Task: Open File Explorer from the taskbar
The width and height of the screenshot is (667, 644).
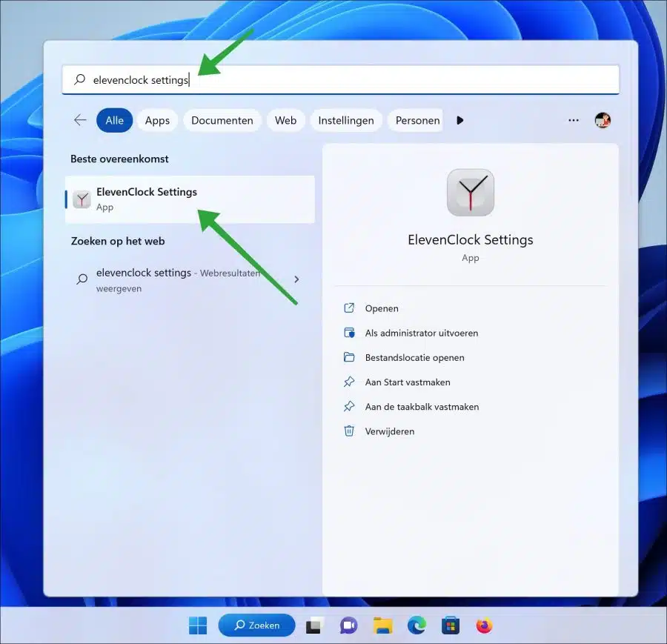Action: (x=383, y=625)
